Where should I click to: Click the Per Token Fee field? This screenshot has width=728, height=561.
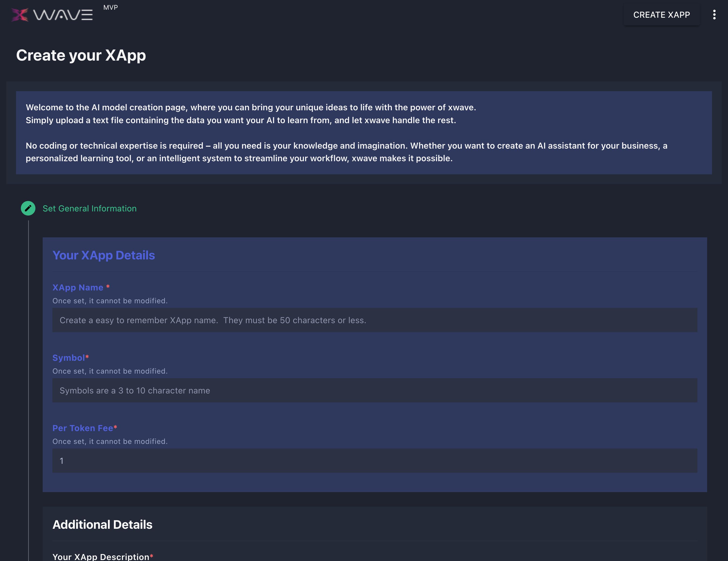(375, 461)
